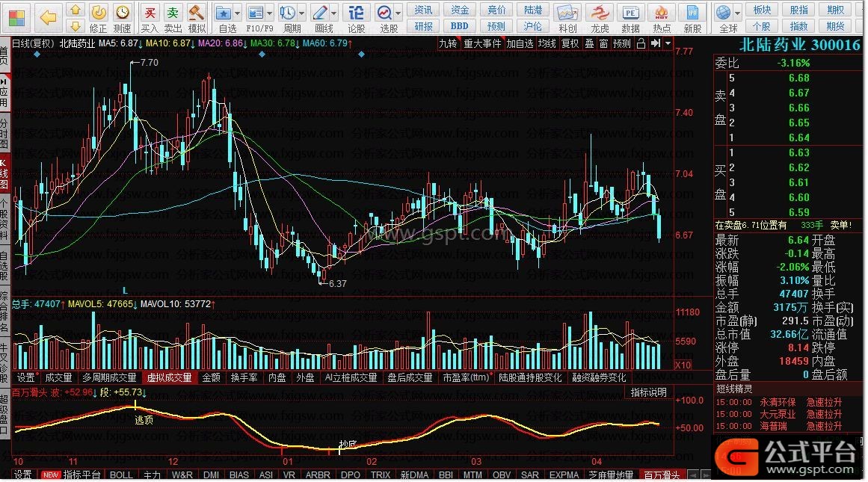The height and width of the screenshot is (482, 868).
Task: Open the F10/F9 company info icon
Action: (255, 12)
